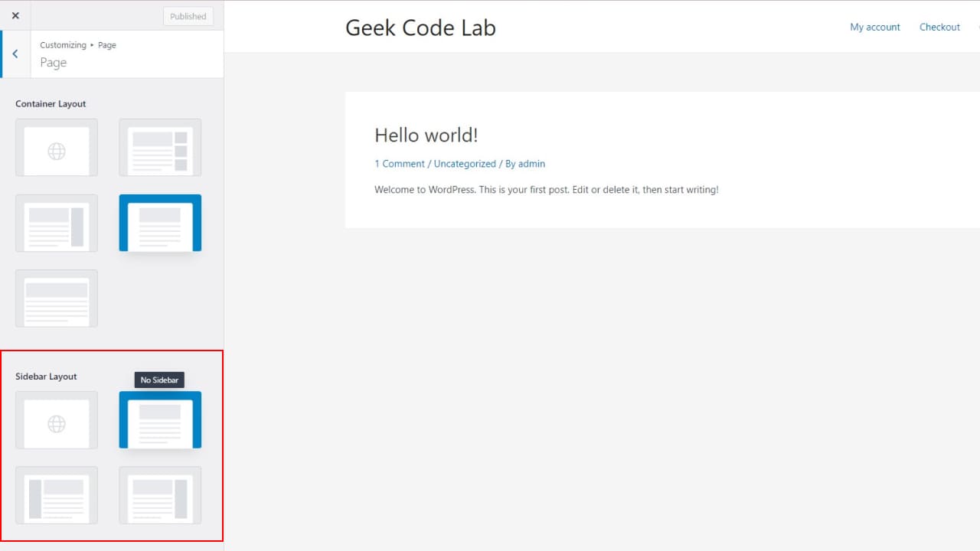Image resolution: width=980 pixels, height=551 pixels.
Task: Select the globe default Container Layout option
Action: [56, 148]
